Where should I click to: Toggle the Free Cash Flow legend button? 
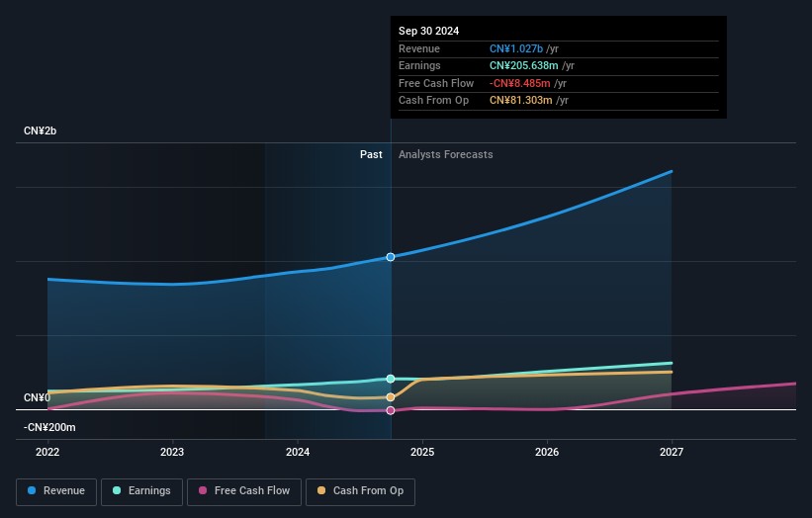[244, 491]
